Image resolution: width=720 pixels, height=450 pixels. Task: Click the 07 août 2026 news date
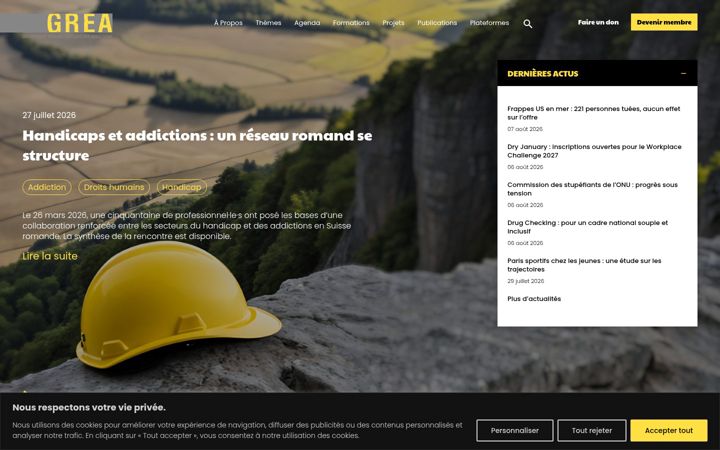[525, 129]
